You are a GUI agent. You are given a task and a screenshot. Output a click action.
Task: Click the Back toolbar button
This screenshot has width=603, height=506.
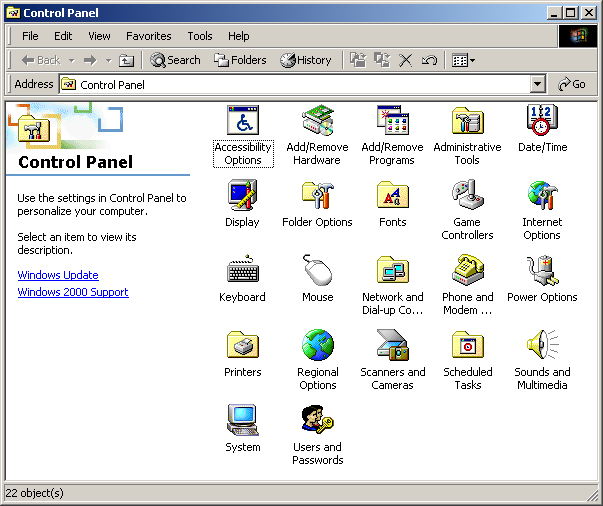pos(41,60)
